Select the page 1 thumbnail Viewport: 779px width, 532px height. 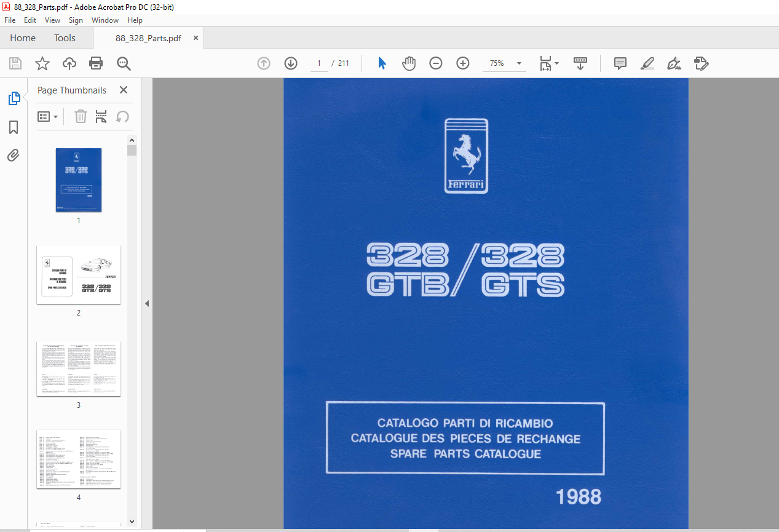point(79,180)
